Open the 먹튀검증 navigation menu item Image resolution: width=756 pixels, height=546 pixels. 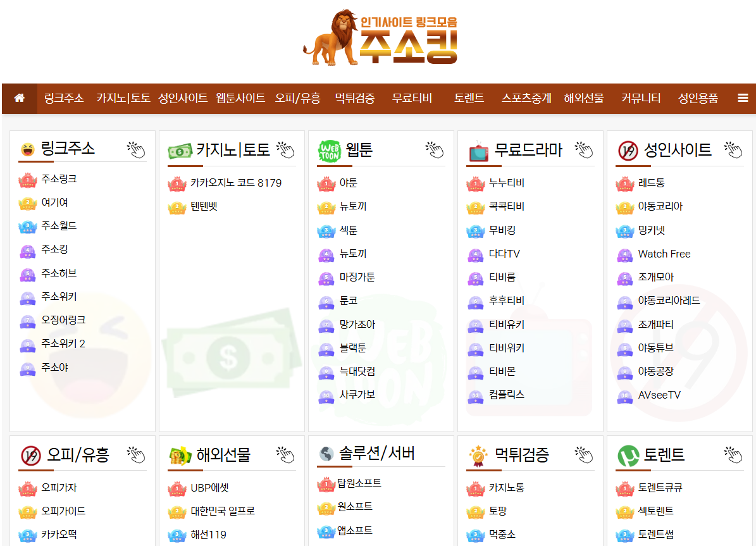[x=355, y=99]
